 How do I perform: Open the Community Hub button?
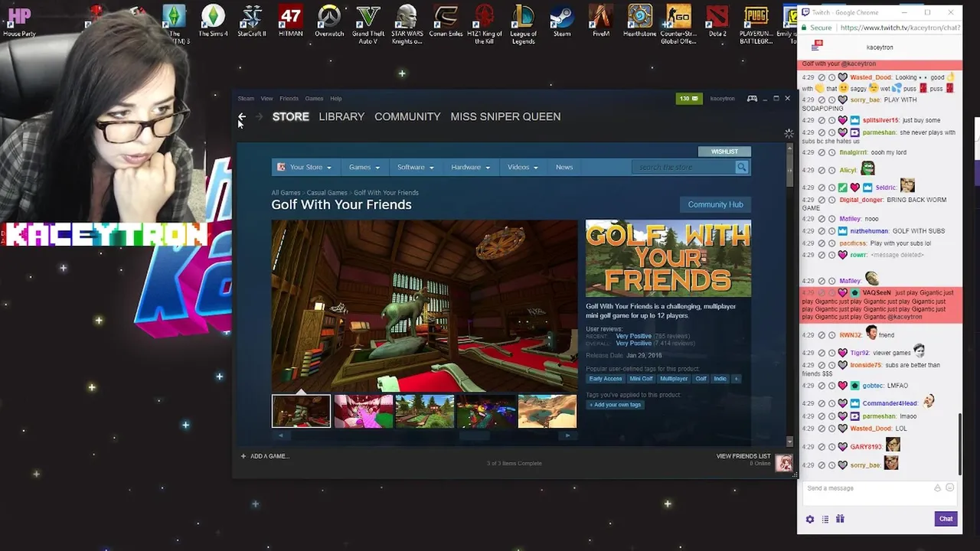pyautogui.click(x=715, y=204)
